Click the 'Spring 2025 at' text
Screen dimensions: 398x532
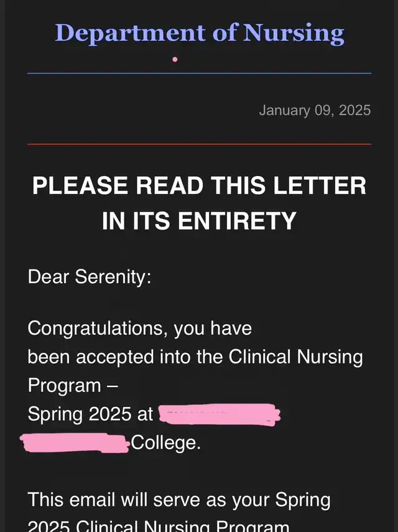(90, 414)
